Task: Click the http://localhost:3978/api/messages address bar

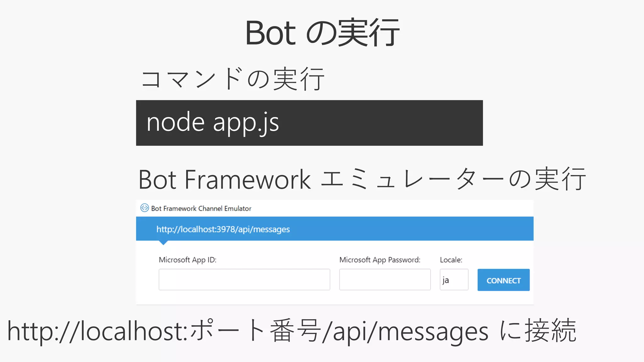Action: click(335, 229)
